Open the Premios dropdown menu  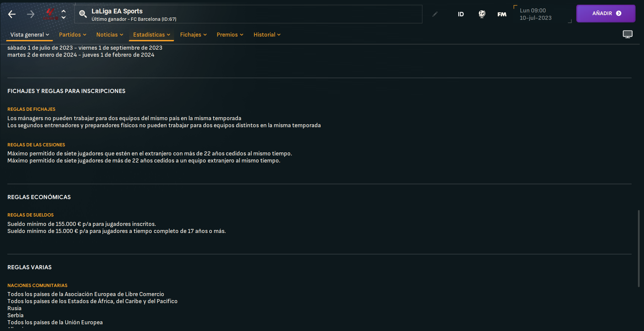[x=230, y=35]
